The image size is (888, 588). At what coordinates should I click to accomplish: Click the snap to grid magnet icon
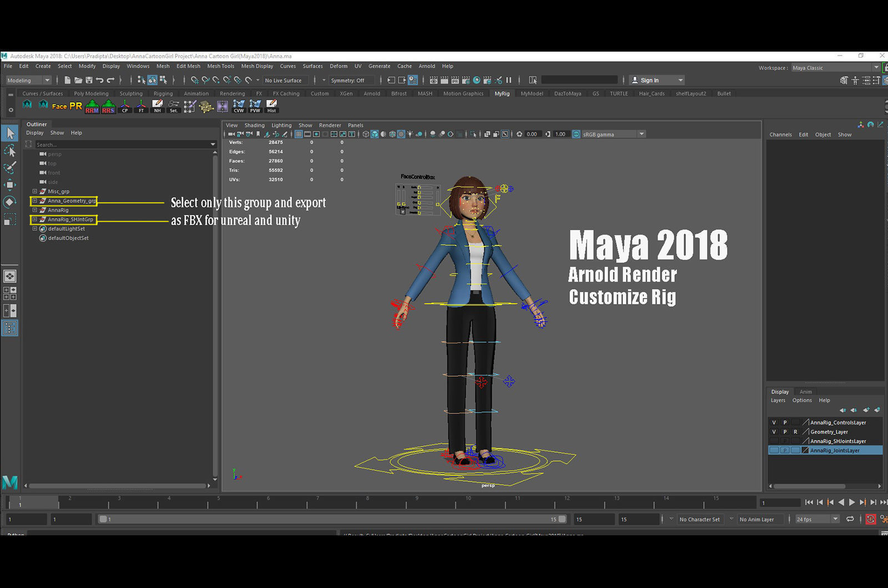click(195, 80)
